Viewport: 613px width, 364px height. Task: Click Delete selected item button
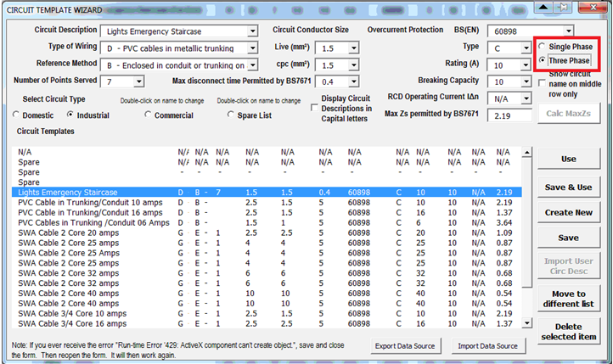[x=568, y=332]
